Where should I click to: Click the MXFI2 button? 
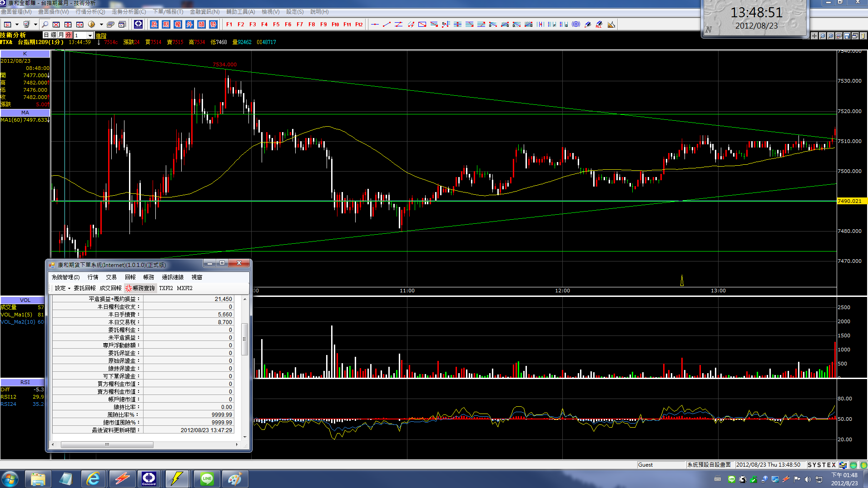tap(185, 288)
